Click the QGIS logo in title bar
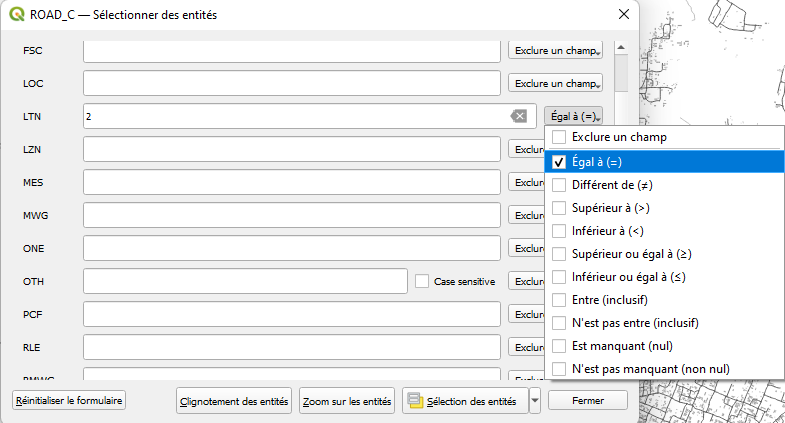 point(17,14)
